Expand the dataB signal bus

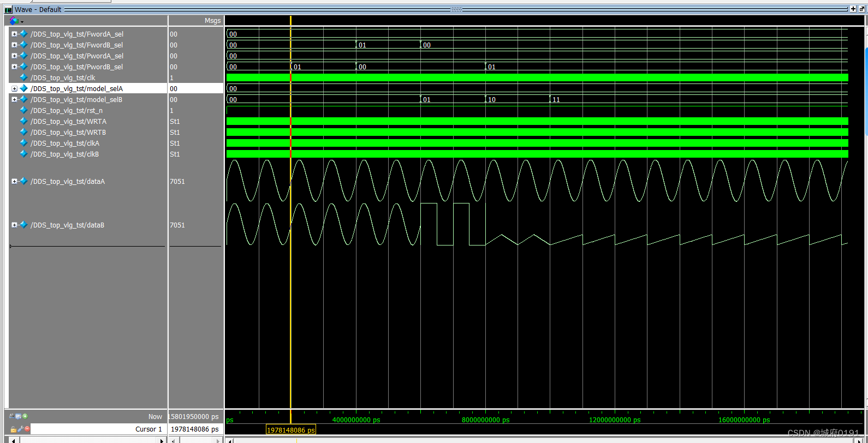pyautogui.click(x=14, y=225)
